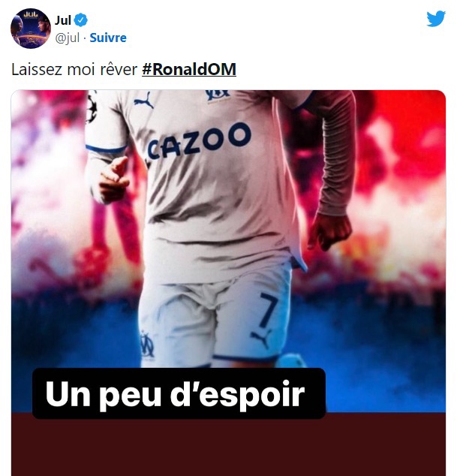Click the OM crest on the white shorts
Image resolution: width=457 pixels, height=476 pixels.
(x=146, y=345)
